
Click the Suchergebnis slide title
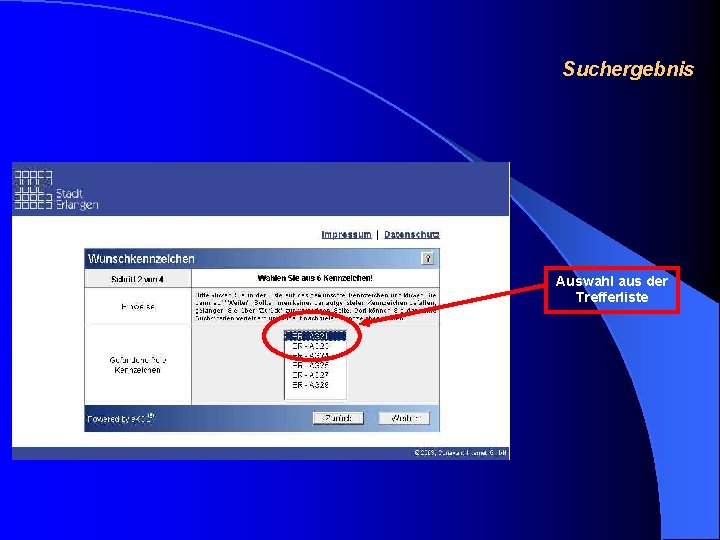pos(628,69)
